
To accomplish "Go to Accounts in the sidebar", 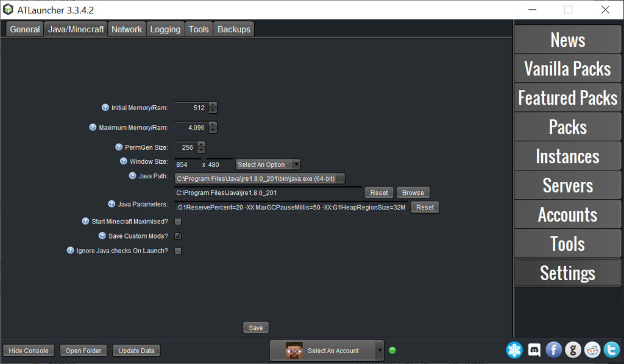I will point(567,214).
